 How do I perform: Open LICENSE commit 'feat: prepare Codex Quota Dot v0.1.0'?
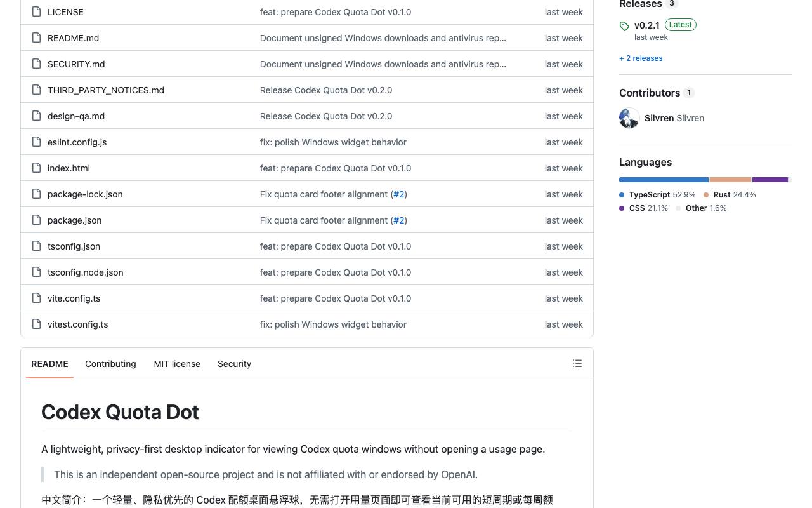coord(336,12)
